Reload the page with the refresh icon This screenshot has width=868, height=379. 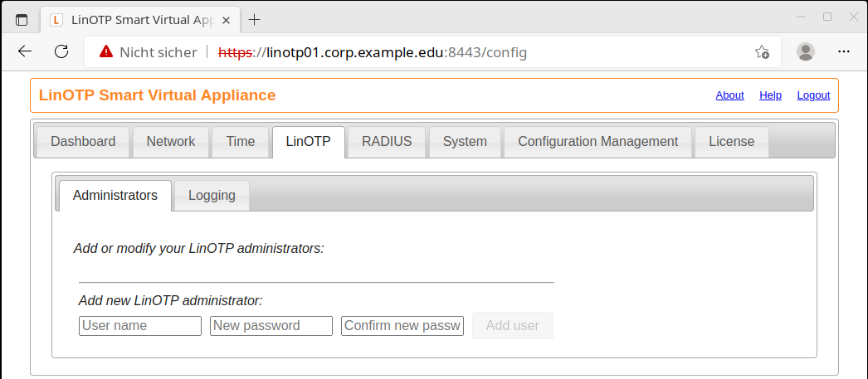(61, 51)
